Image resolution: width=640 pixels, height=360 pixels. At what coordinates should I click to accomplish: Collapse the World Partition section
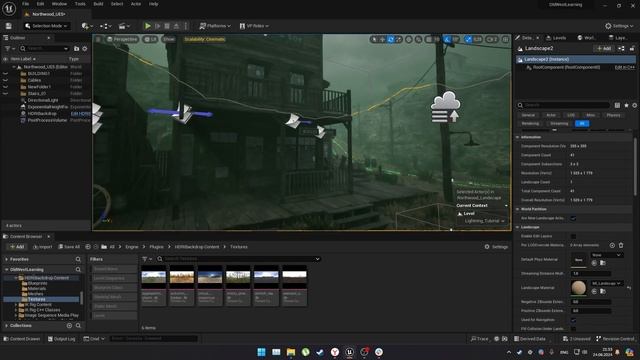point(518,209)
